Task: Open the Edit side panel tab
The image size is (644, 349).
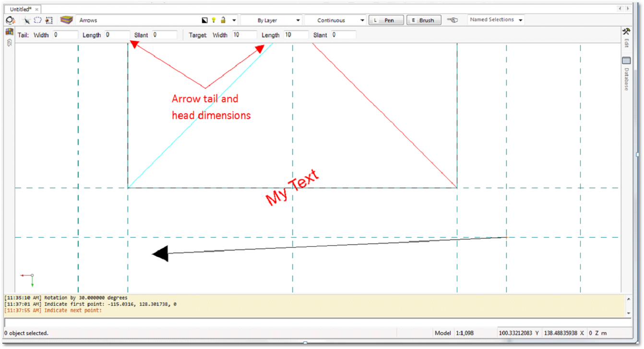Action: tap(626, 37)
